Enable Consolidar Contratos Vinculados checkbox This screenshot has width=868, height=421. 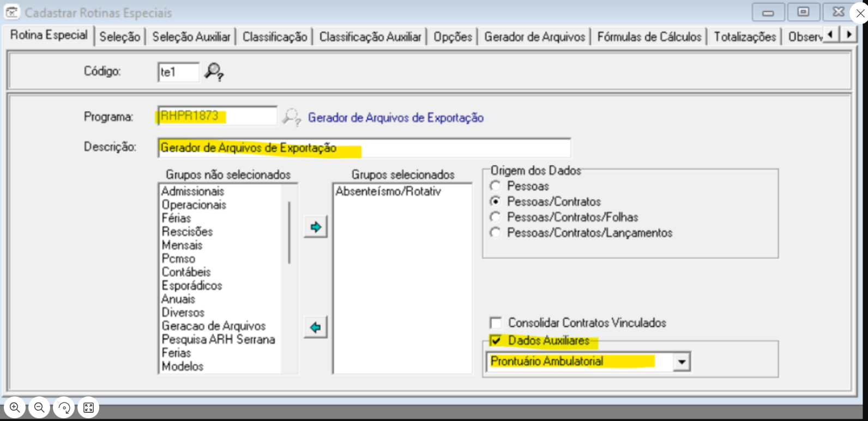[x=496, y=323]
